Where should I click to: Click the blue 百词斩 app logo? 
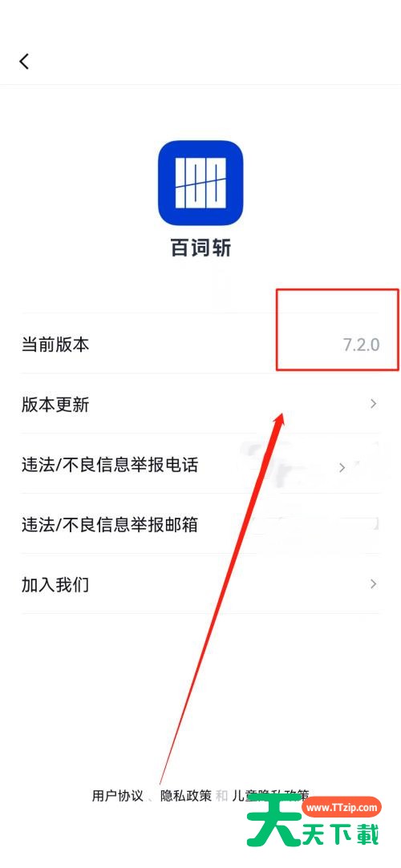(200, 184)
